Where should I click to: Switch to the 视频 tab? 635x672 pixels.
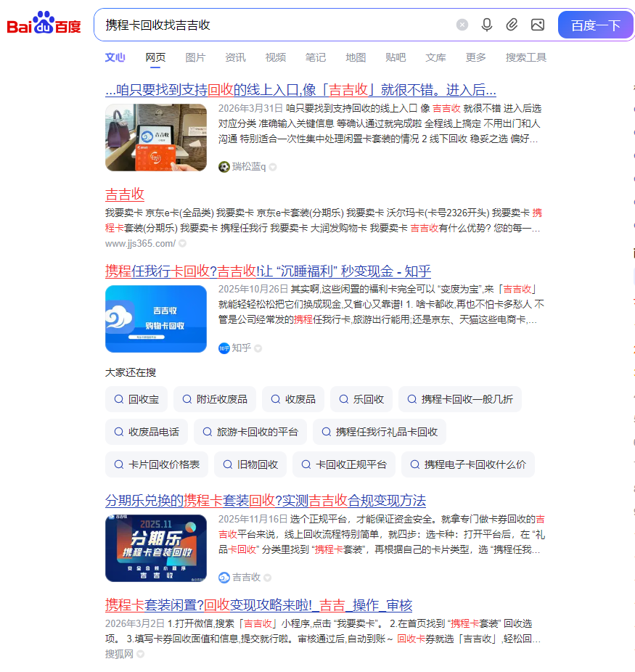(x=275, y=57)
